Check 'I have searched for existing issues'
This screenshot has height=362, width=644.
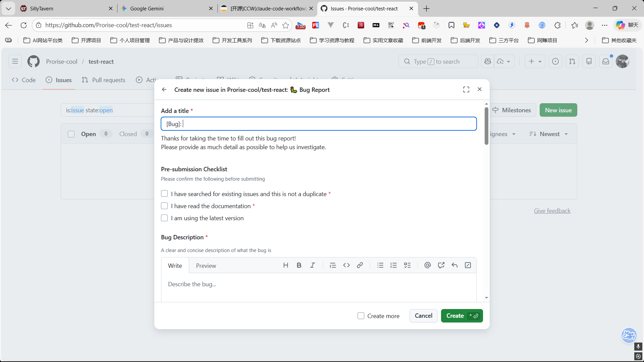164,194
